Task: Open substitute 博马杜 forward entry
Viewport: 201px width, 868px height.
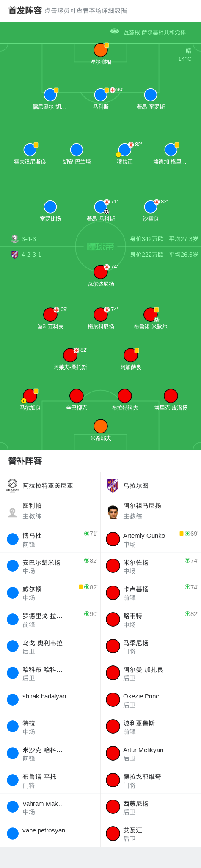Action: [x=50, y=539]
